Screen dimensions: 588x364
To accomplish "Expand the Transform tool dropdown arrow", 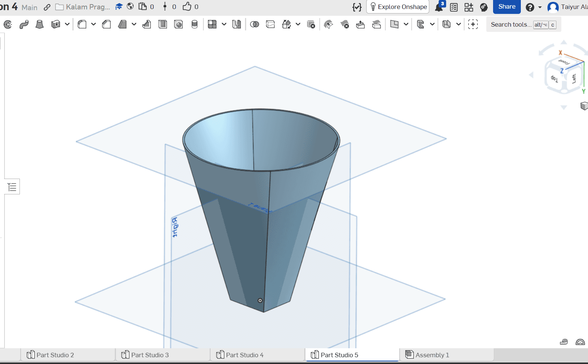I will [x=298, y=24].
